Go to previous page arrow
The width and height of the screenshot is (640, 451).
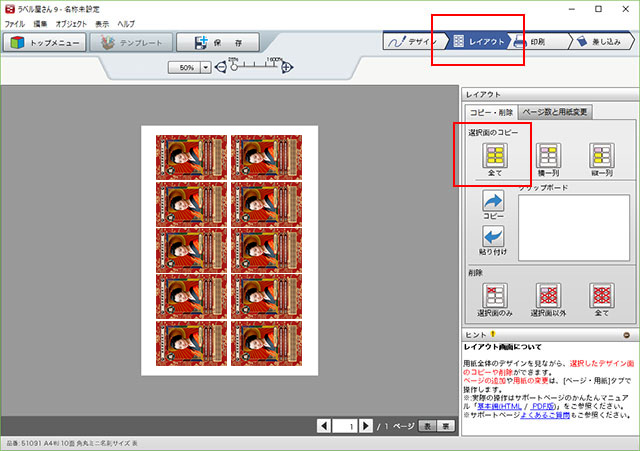coord(324,426)
